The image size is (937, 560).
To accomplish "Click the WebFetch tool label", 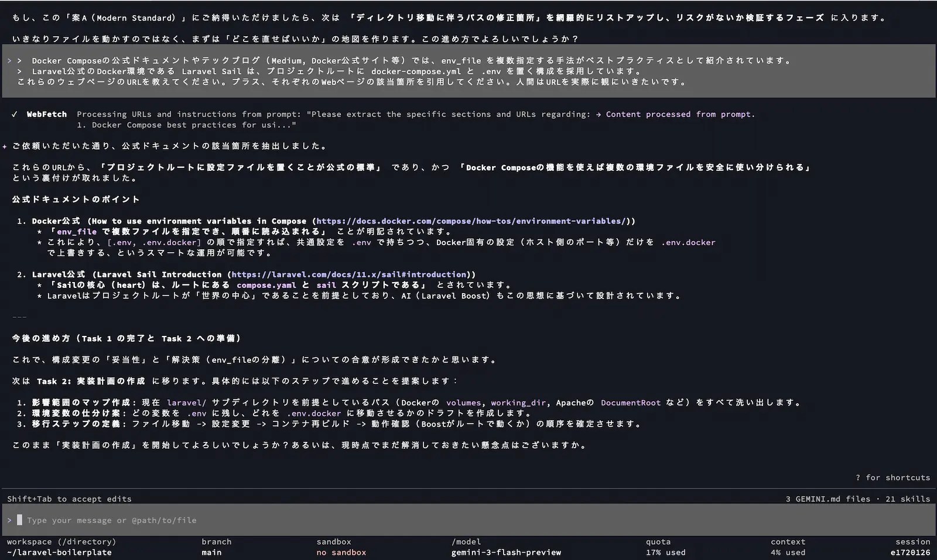I will pos(47,114).
